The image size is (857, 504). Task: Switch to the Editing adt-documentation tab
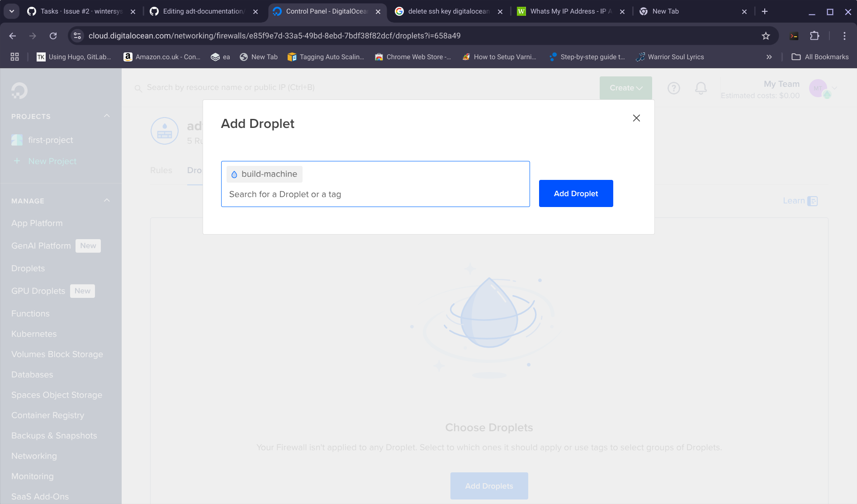(203, 11)
